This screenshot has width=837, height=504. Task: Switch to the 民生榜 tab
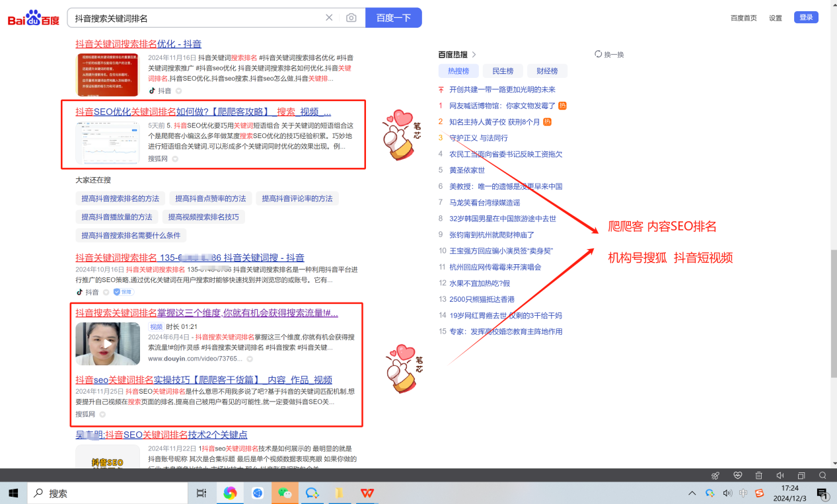coord(503,71)
